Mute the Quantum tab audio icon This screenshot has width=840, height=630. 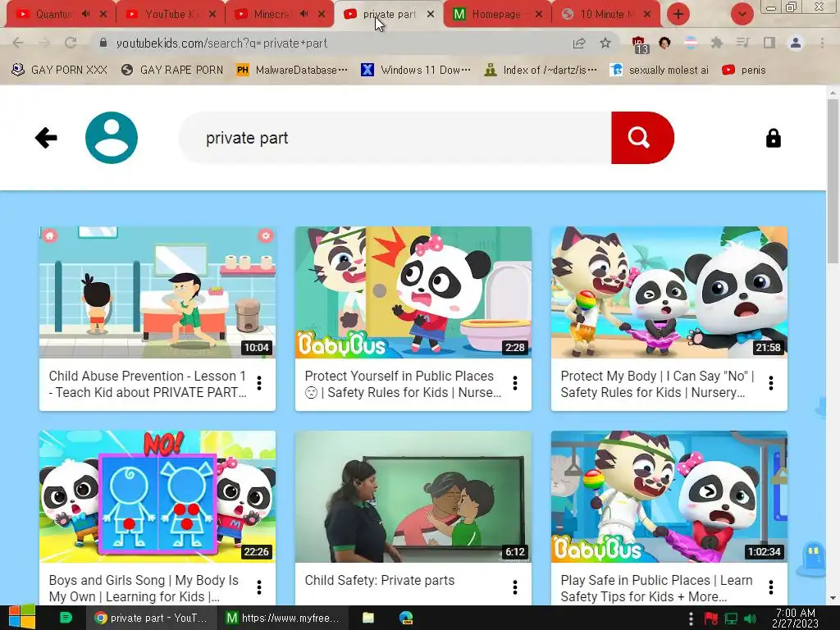click(85, 14)
